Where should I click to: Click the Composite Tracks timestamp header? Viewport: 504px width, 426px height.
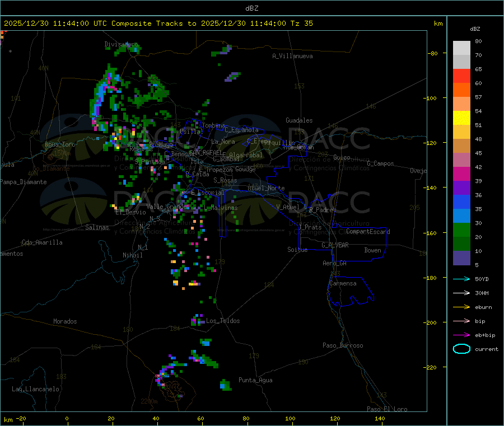(158, 24)
